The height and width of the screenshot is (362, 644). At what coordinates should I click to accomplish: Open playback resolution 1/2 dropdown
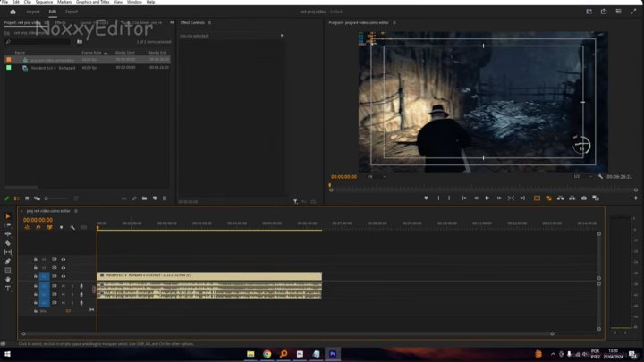[583, 176]
